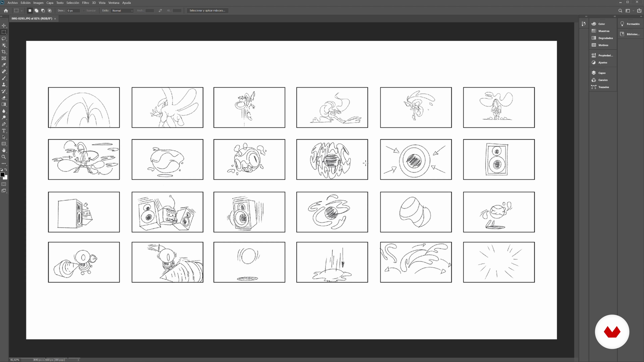644x362 pixels.
Task: Select the Clone Stamp tool
Action: coord(4,85)
